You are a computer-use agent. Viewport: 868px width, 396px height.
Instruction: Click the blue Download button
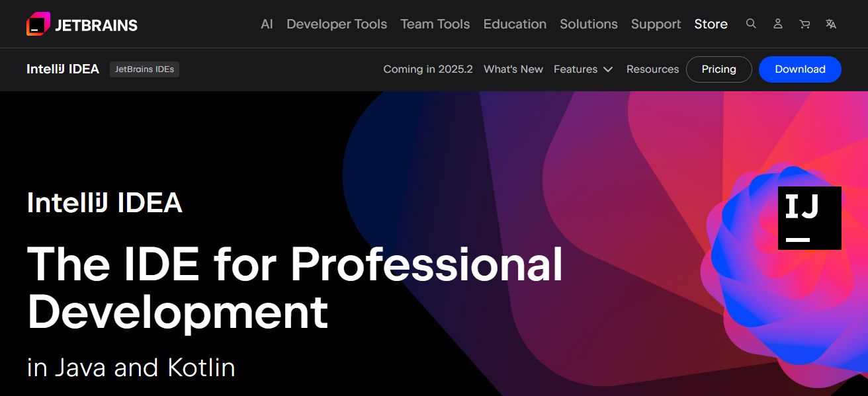tap(800, 69)
